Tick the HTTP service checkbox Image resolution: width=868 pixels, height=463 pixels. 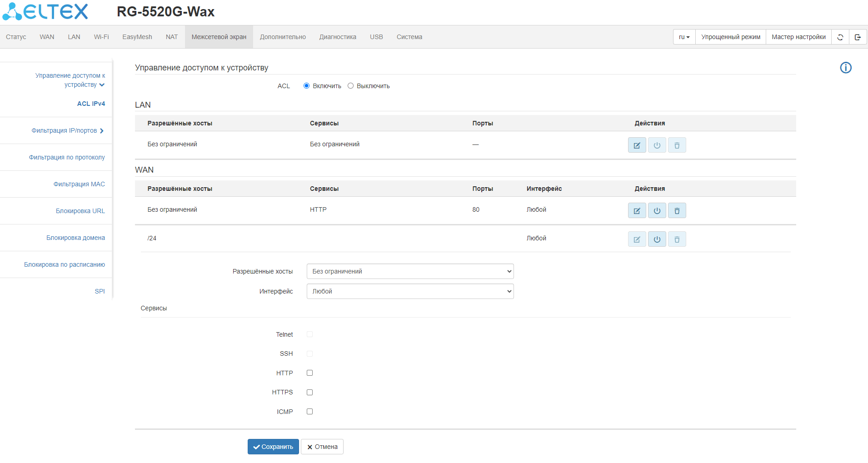point(309,373)
